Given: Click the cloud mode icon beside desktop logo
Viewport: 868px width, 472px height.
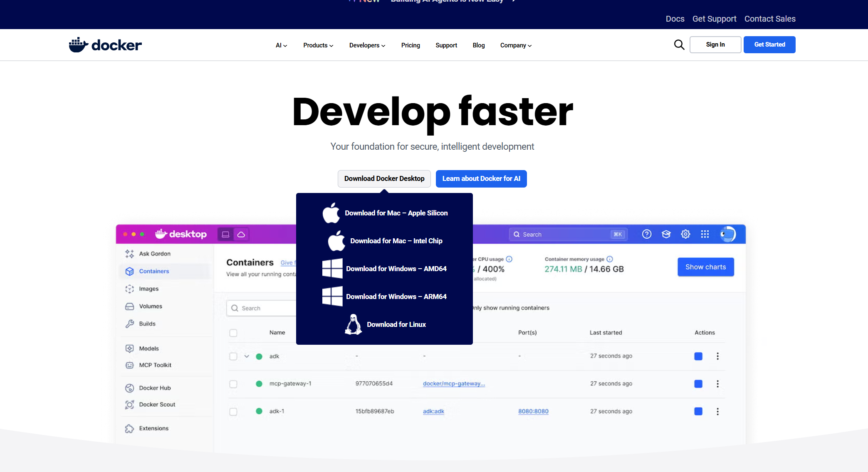Looking at the screenshot, I should 241,234.
